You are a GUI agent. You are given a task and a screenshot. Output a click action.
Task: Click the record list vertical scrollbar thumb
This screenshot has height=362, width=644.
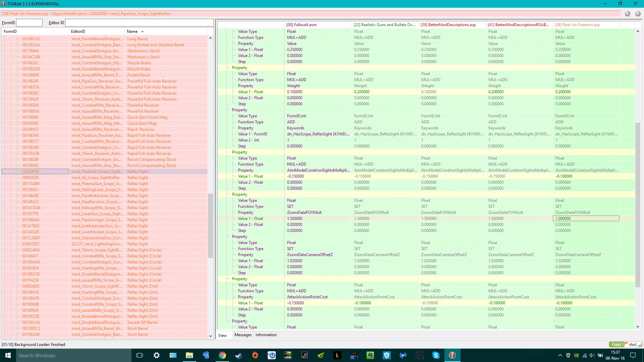pos(211,226)
